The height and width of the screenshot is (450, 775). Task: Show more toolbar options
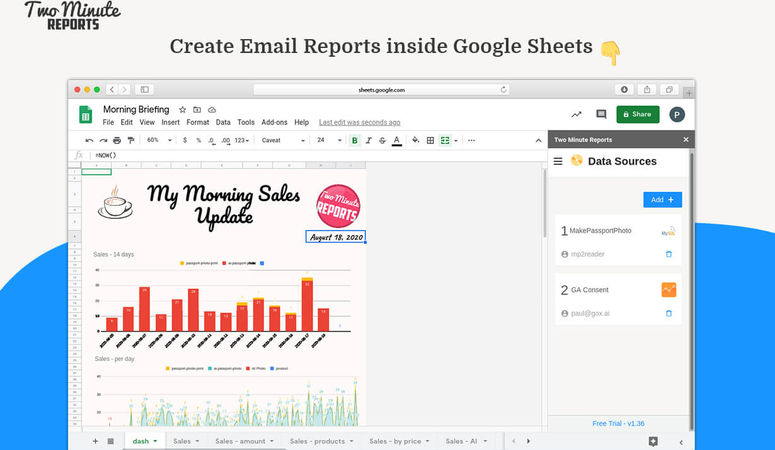[472, 140]
